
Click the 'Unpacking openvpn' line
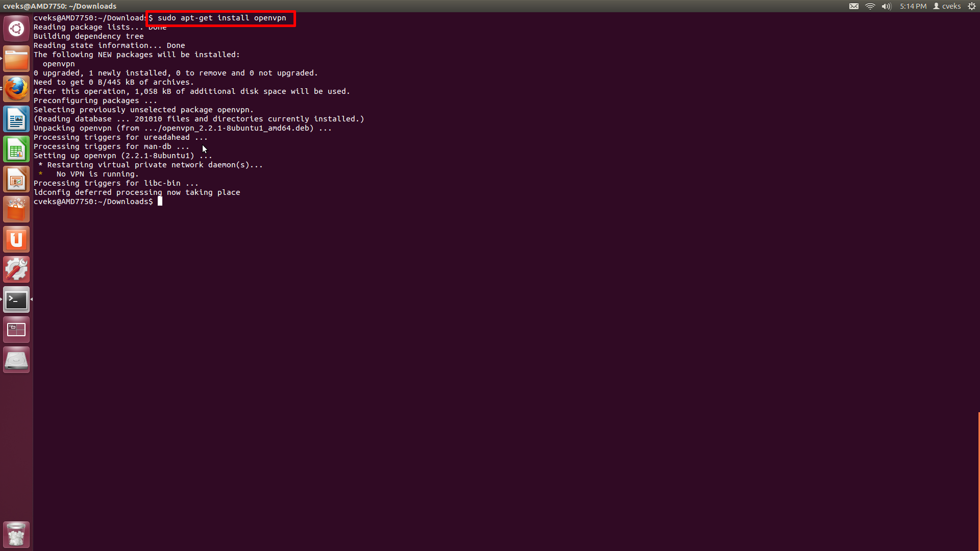pos(183,128)
